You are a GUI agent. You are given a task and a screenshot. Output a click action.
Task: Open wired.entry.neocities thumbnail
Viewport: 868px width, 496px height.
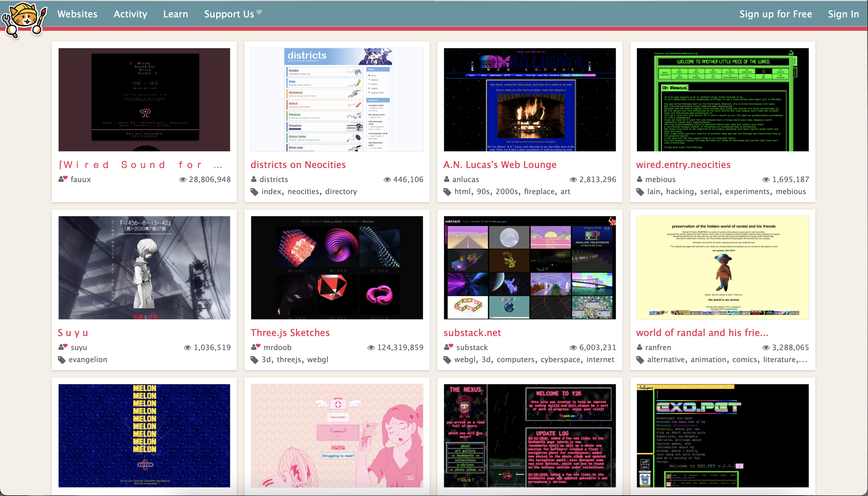pos(722,99)
